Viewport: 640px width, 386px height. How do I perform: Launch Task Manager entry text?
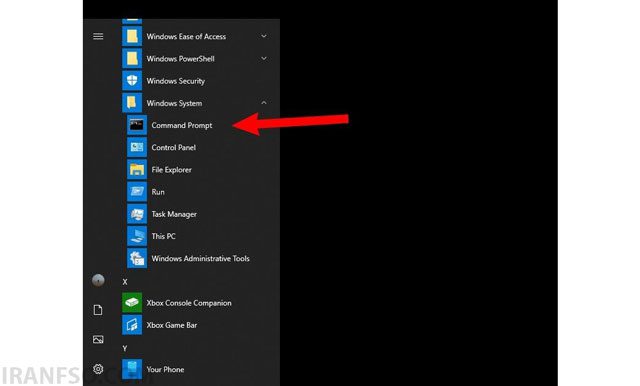(174, 214)
